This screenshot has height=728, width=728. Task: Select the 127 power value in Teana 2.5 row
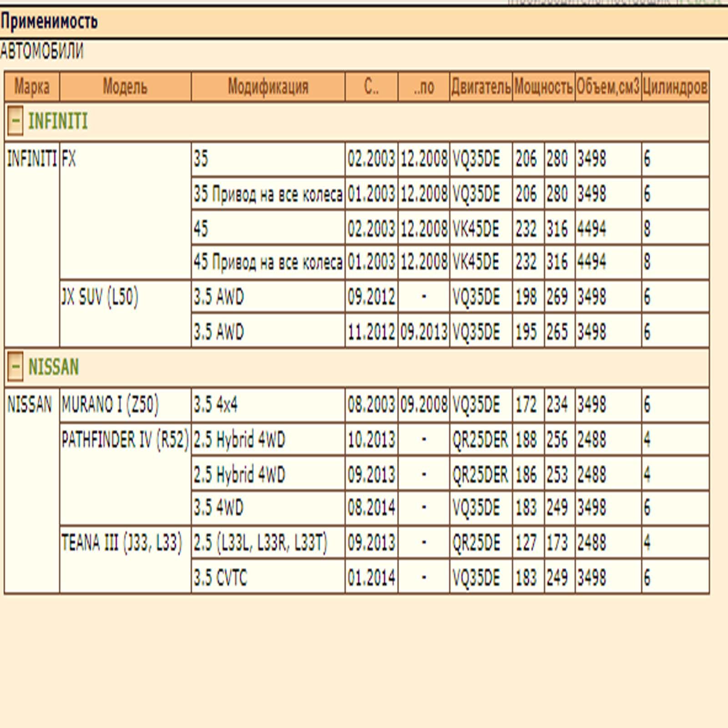[x=528, y=542]
